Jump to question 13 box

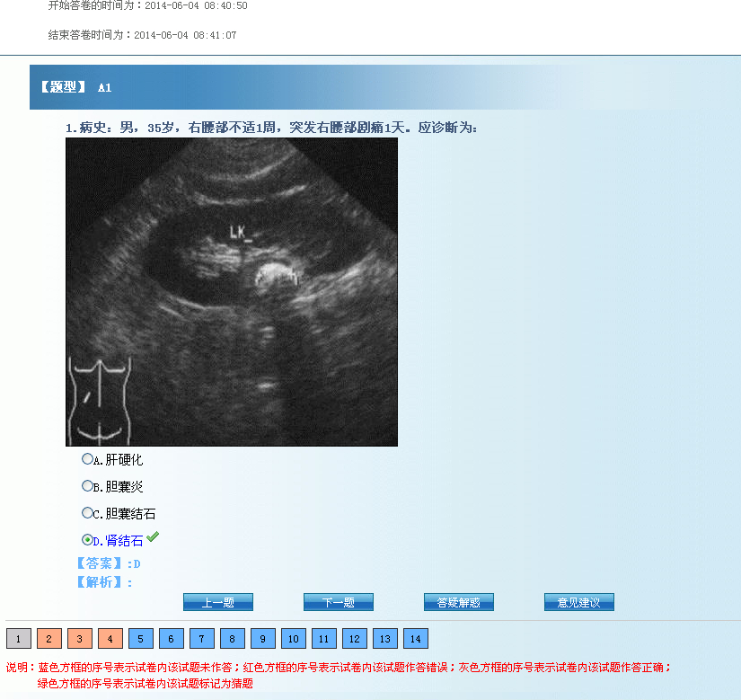pos(385,639)
